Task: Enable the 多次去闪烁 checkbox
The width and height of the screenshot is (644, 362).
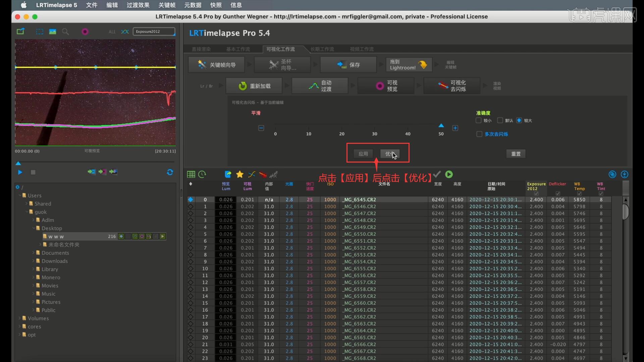Action: (x=479, y=134)
